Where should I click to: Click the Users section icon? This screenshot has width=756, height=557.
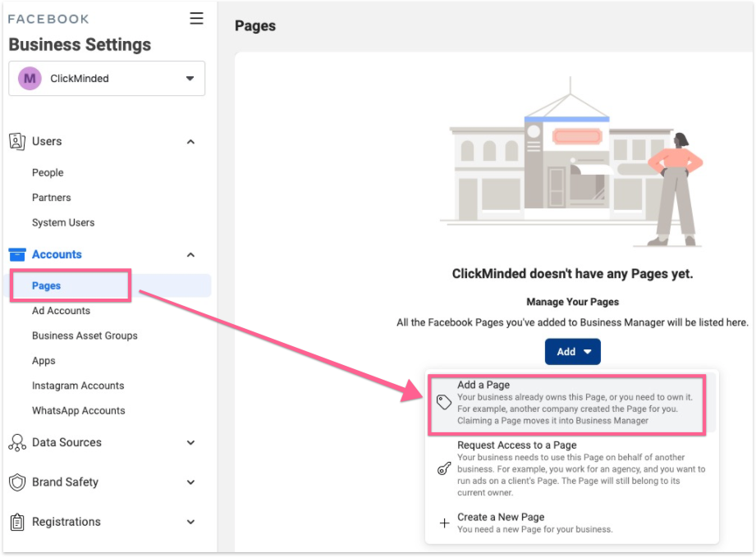[16, 141]
